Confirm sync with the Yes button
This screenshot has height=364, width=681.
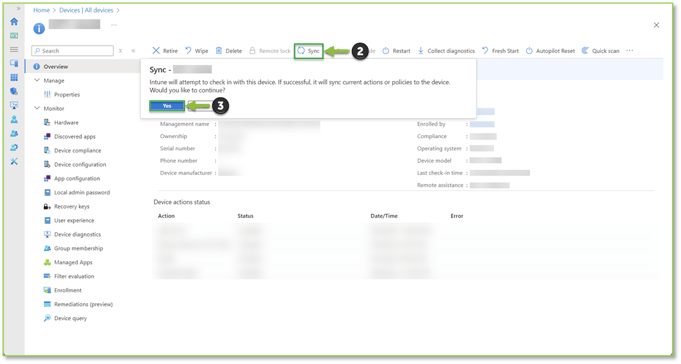point(167,106)
